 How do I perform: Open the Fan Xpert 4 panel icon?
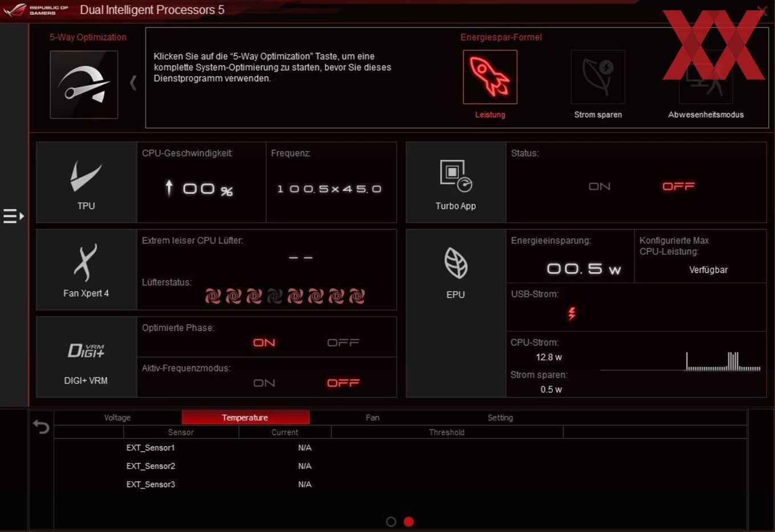coord(86,270)
